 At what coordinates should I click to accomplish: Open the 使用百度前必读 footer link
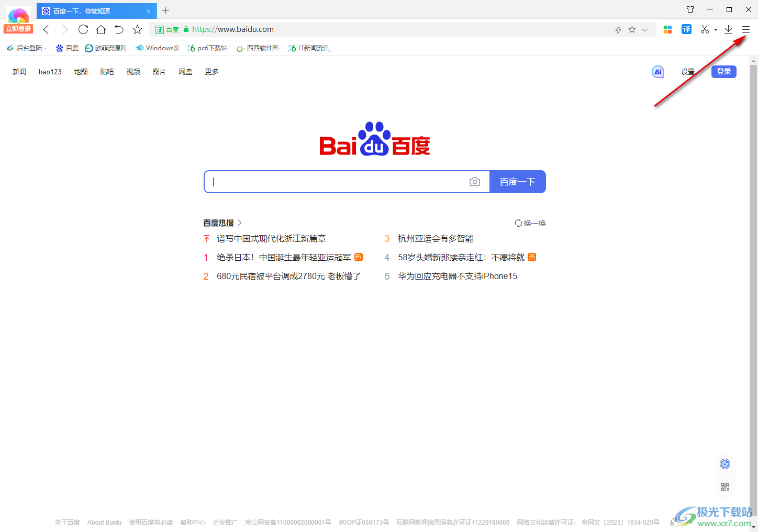tap(151, 523)
